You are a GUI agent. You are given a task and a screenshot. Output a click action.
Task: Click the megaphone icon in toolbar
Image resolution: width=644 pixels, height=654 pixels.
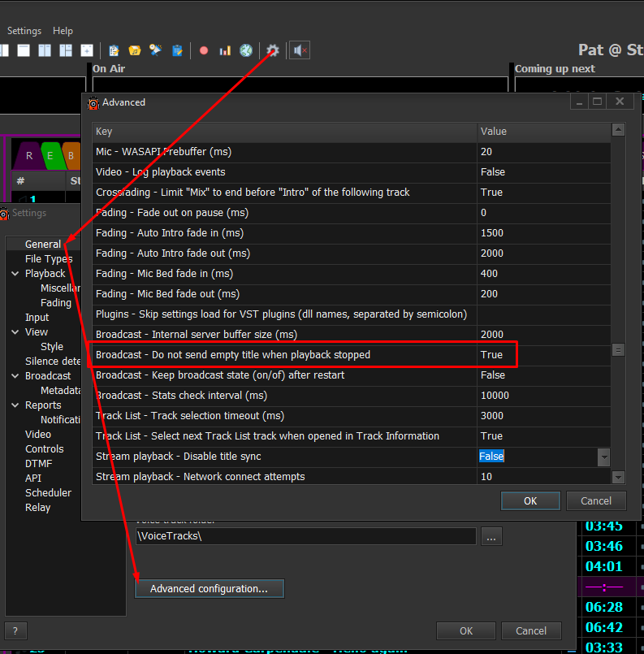point(156,50)
